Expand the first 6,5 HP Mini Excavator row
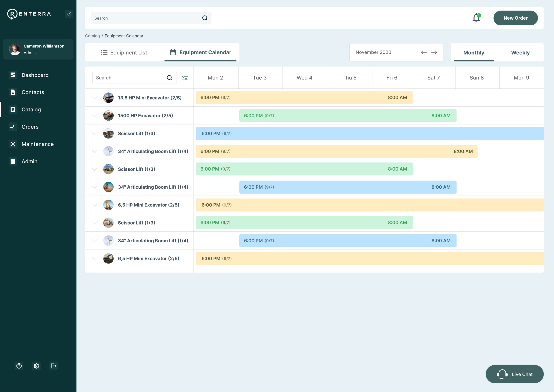The image size is (554, 392). (x=95, y=205)
